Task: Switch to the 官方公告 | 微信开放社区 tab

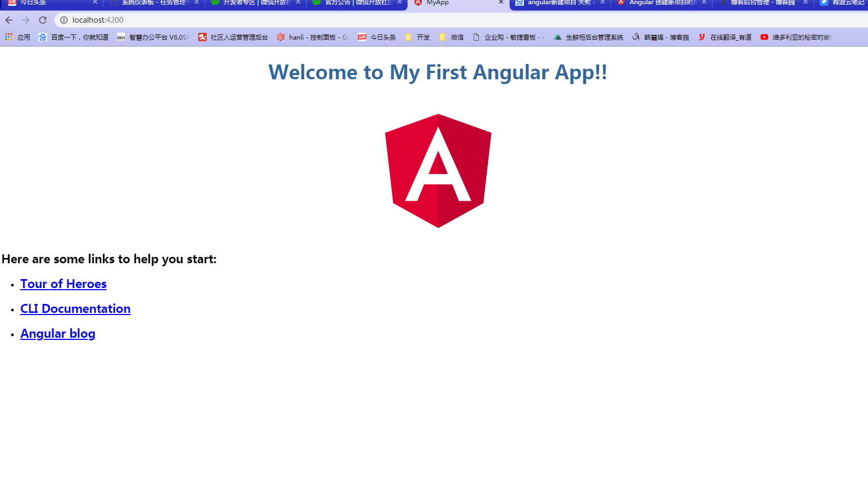Action: pyautogui.click(x=356, y=3)
